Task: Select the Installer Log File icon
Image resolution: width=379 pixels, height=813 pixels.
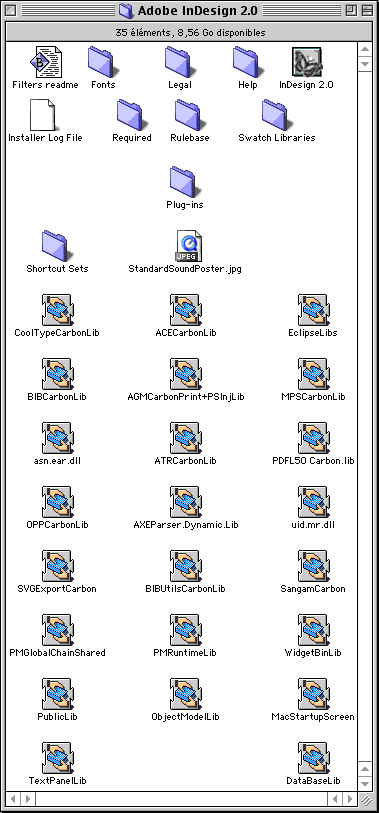Action: (43, 115)
